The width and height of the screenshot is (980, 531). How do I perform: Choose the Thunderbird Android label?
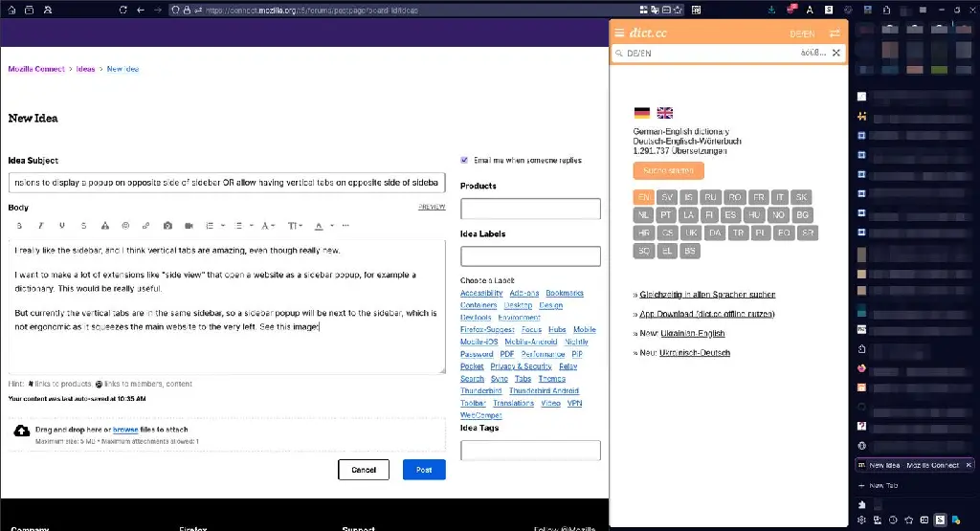pyautogui.click(x=544, y=390)
